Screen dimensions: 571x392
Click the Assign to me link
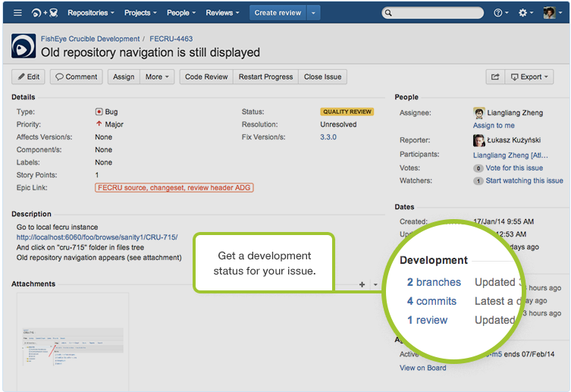click(494, 126)
